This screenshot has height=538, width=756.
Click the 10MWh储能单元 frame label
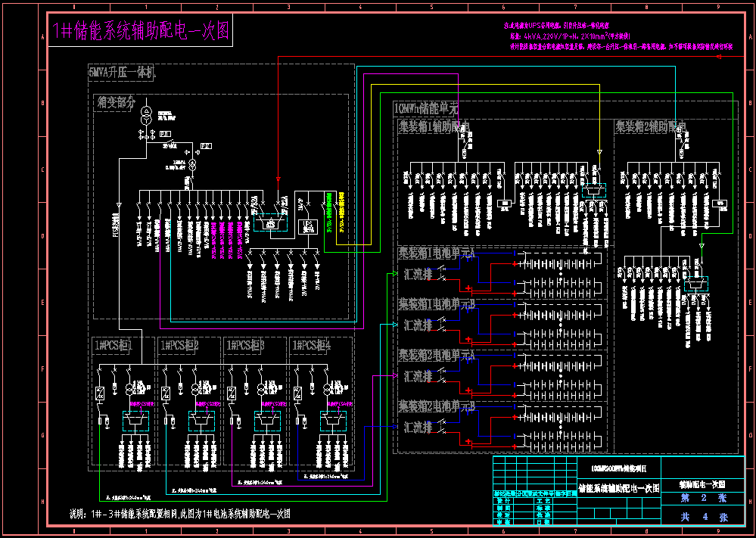coord(426,109)
